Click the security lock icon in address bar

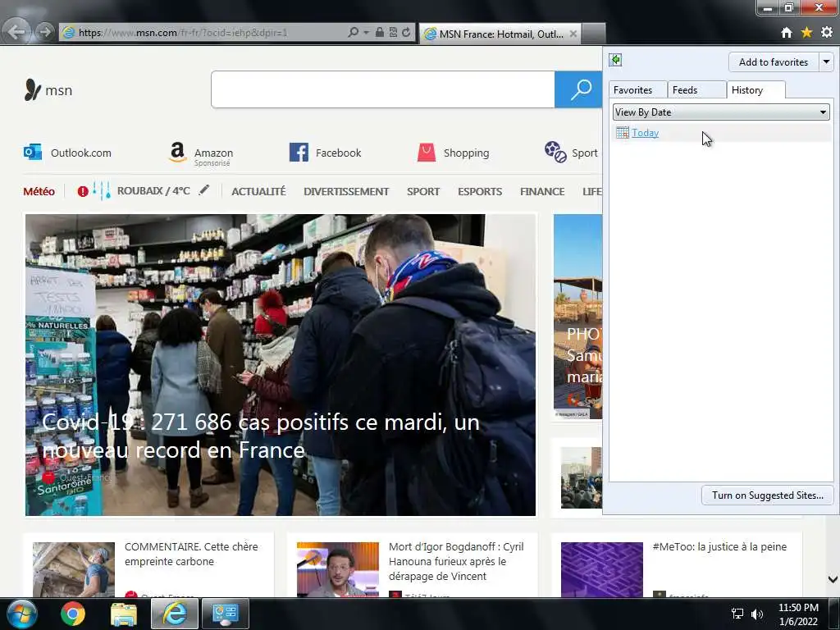[379, 33]
